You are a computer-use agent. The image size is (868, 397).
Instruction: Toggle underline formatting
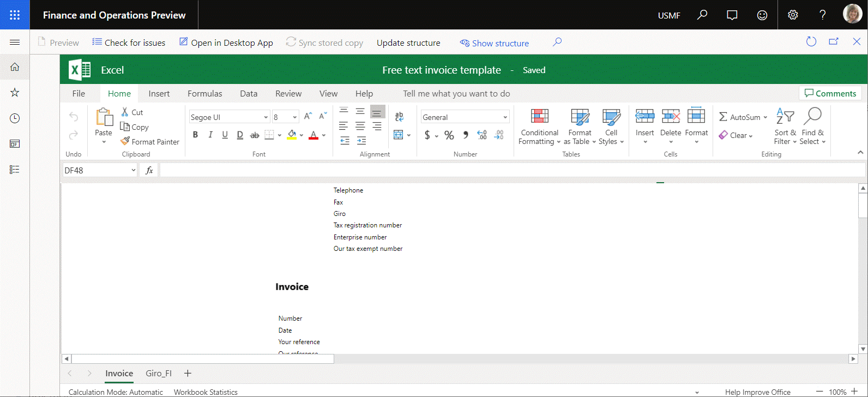pos(225,135)
